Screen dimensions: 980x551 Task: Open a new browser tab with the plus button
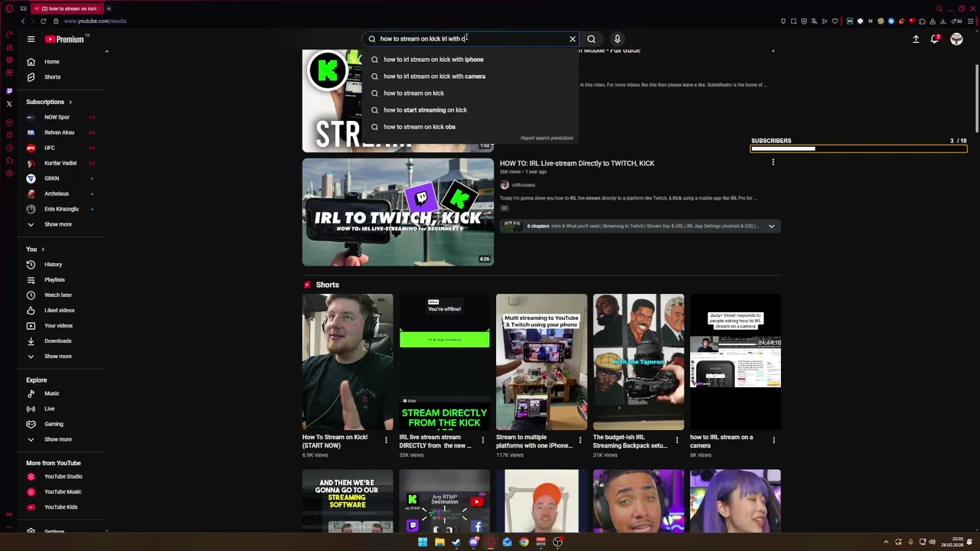pyautogui.click(x=108, y=8)
